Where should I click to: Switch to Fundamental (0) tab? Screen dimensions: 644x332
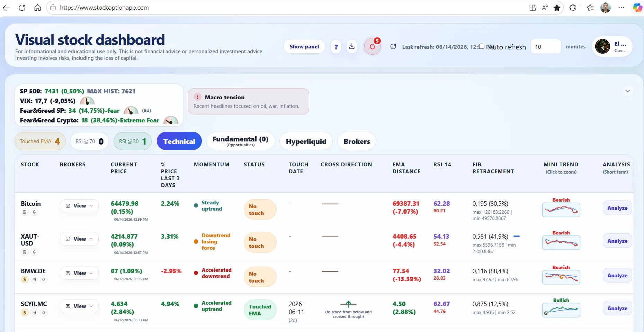click(241, 141)
